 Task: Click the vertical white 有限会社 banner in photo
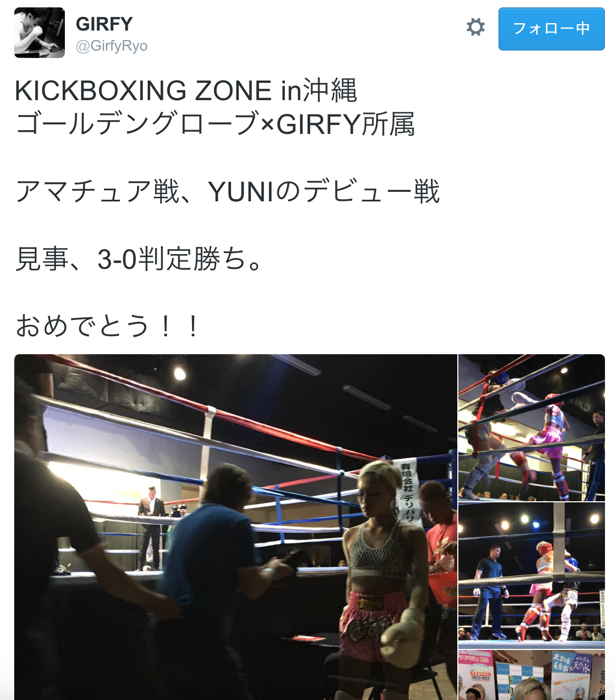point(409,491)
